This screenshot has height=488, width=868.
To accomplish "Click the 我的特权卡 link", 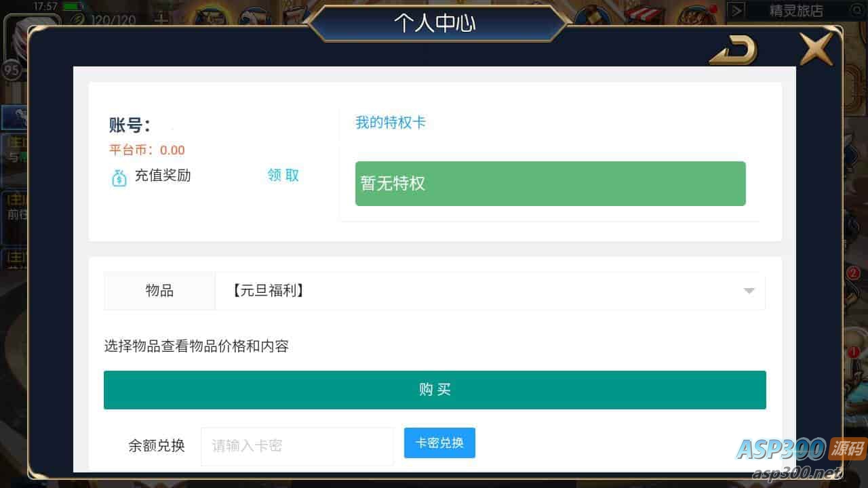I will 391,123.
